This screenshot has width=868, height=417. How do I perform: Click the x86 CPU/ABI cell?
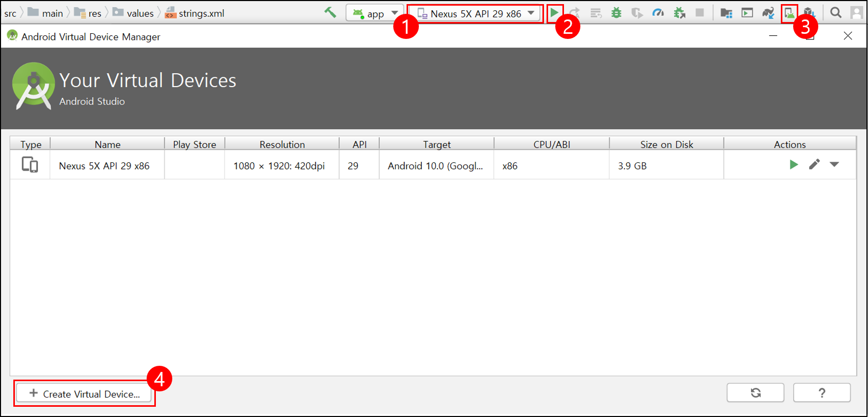[552, 165]
